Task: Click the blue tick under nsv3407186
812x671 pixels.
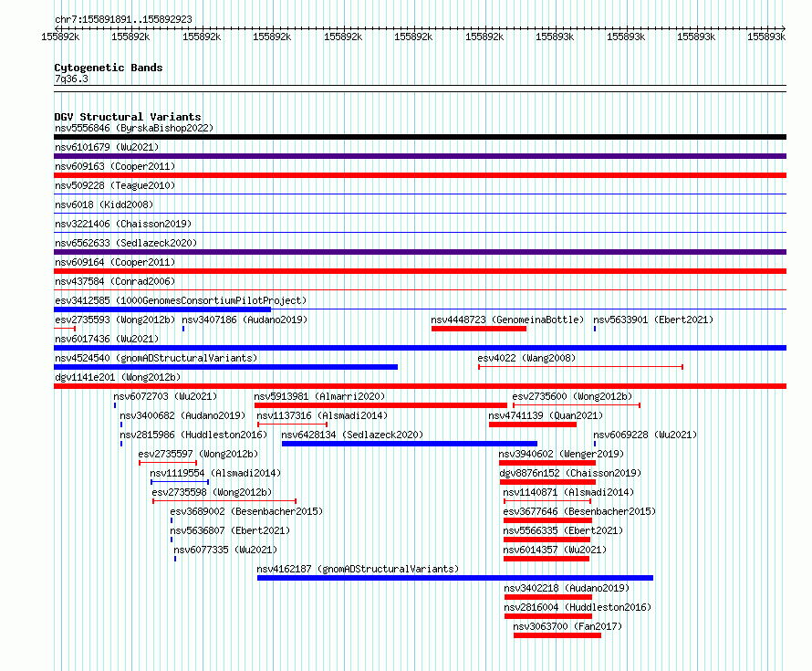Action: pyautogui.click(x=183, y=329)
